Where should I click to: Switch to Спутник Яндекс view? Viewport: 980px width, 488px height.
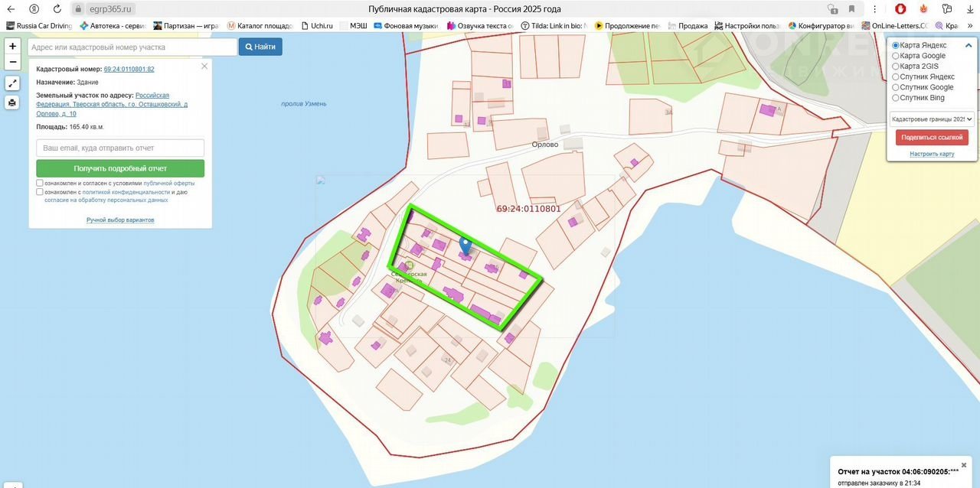tap(896, 76)
